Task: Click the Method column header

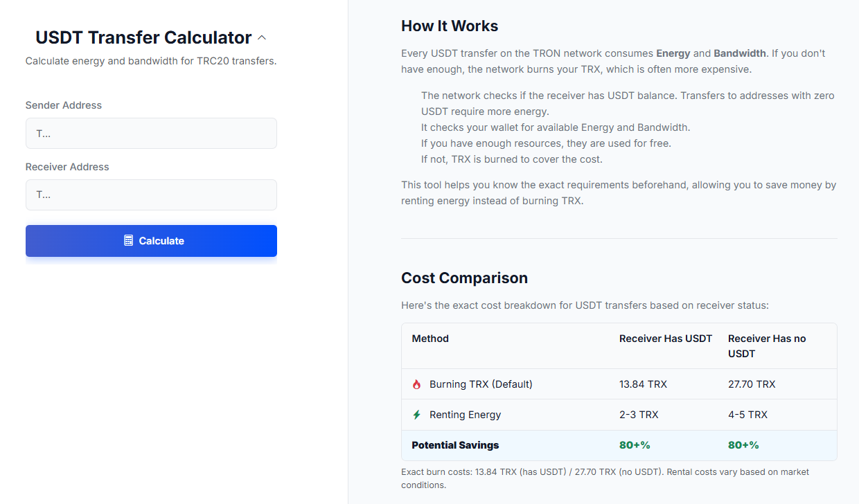Action: point(430,339)
